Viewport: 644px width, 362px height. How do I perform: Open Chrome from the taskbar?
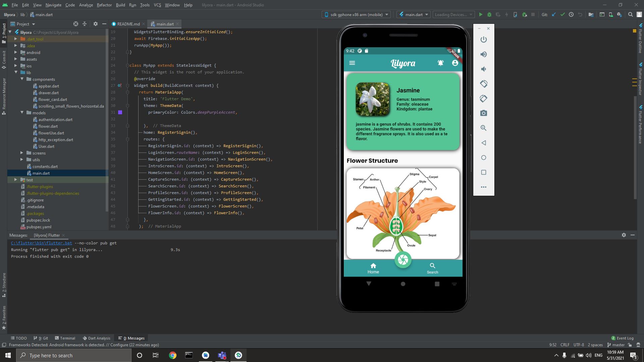coord(172,355)
